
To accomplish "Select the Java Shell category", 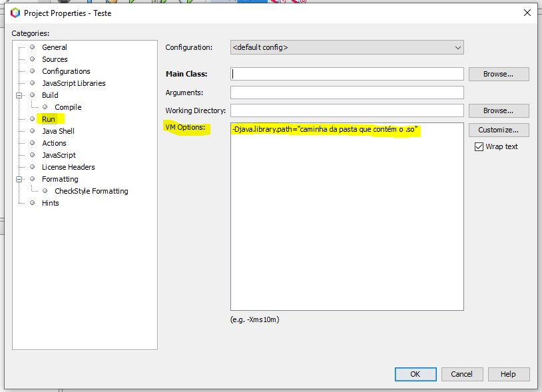I will pyautogui.click(x=58, y=131).
